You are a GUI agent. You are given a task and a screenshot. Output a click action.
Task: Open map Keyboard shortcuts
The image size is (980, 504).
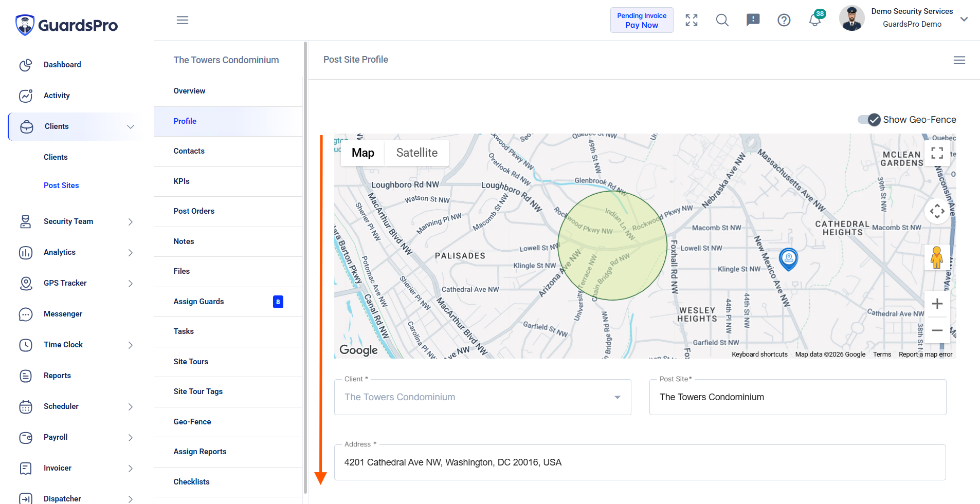click(x=759, y=354)
